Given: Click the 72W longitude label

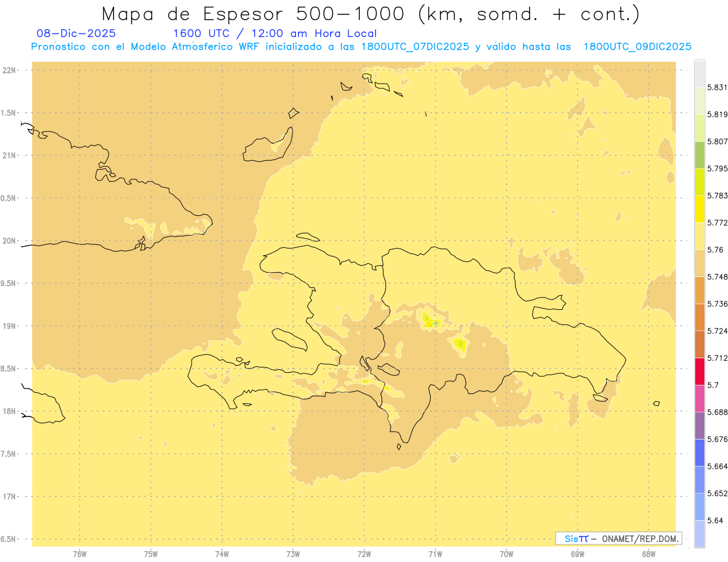Looking at the screenshot, I should click(364, 554).
